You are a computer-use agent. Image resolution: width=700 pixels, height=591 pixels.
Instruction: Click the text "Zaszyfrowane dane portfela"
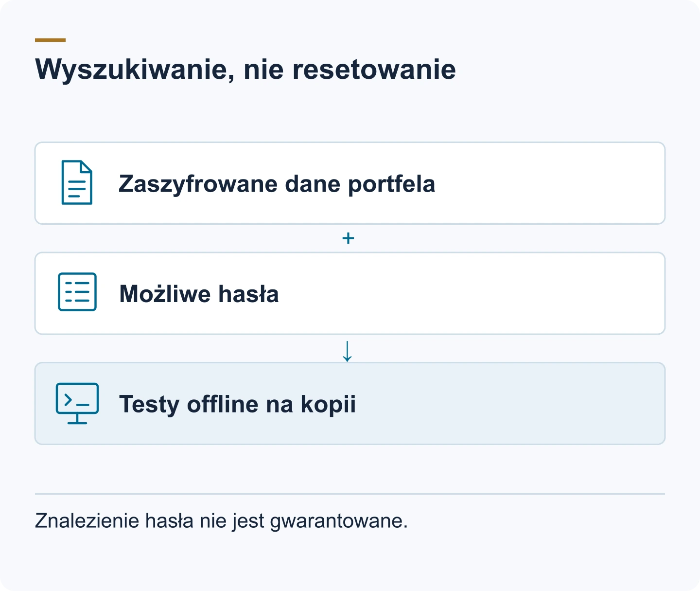pyautogui.click(x=277, y=184)
